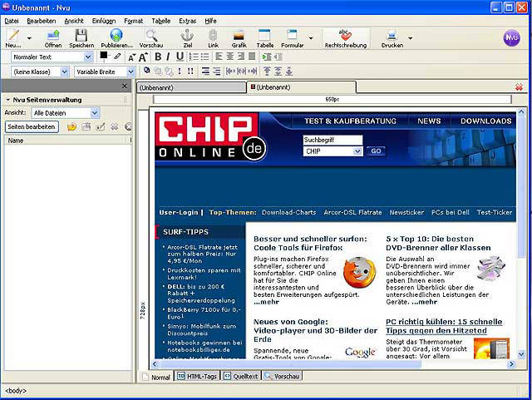Insert an anchor with the Ziel icon
This screenshot has height=400, width=532.
(x=187, y=35)
